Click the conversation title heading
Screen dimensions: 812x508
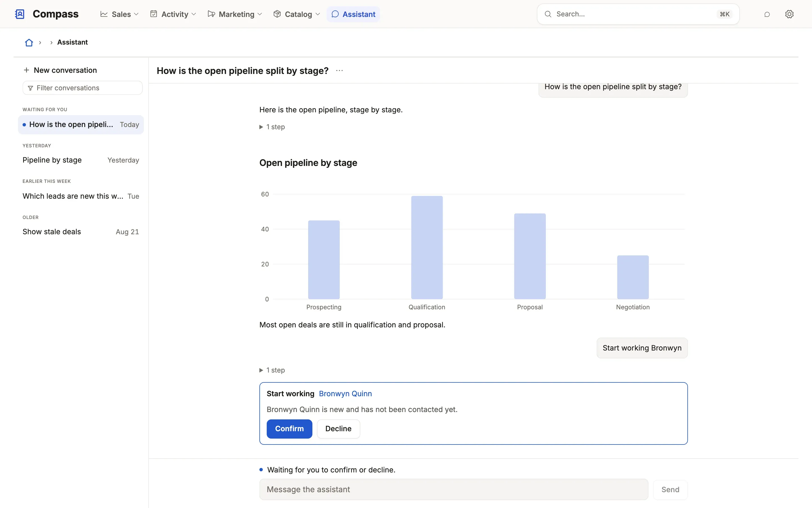tap(242, 71)
